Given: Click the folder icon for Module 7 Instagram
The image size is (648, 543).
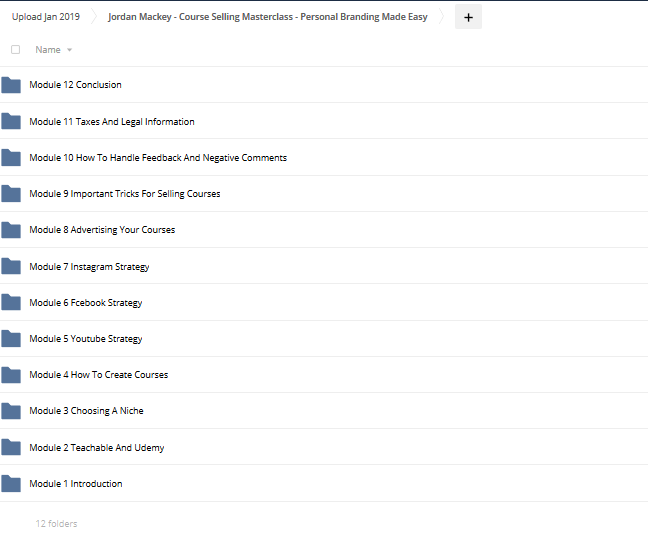Looking at the screenshot, I should pos(11,267).
